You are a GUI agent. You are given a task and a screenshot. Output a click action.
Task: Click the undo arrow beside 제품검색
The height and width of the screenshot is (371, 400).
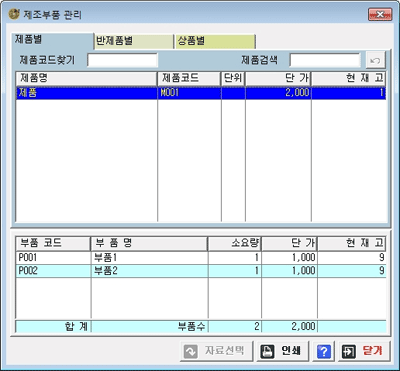click(376, 60)
